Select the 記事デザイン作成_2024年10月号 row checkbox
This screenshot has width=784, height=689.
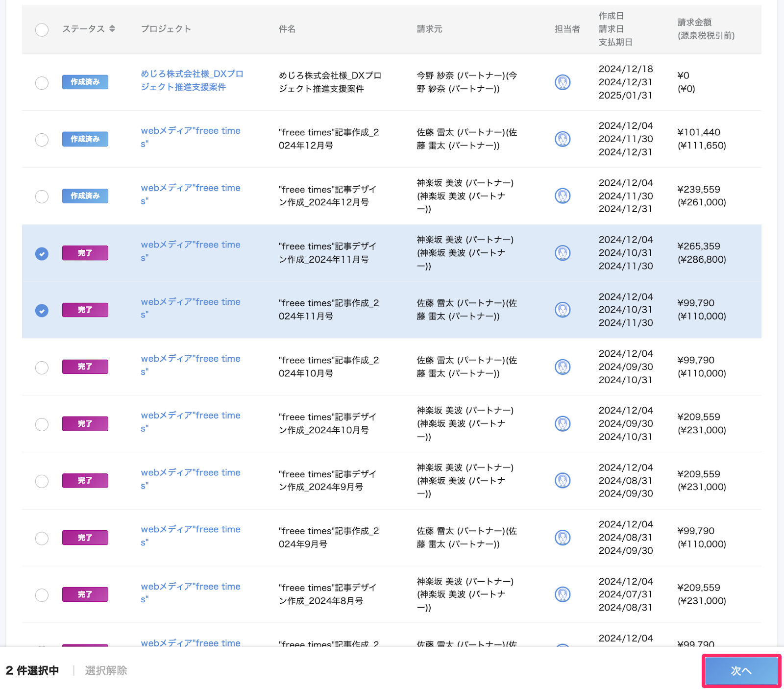coord(42,424)
